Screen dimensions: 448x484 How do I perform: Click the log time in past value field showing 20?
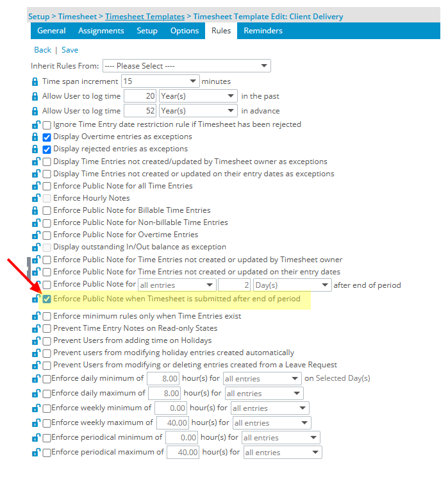[140, 96]
